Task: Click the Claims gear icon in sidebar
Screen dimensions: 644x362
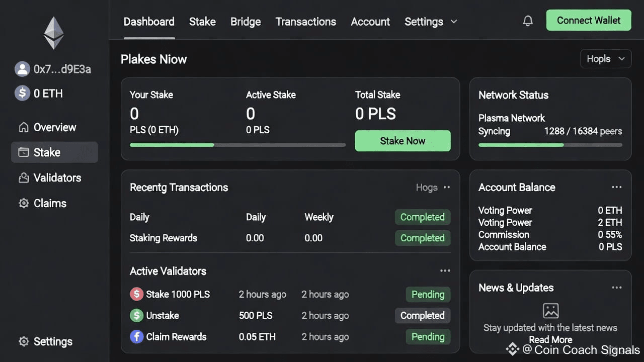Action: [x=23, y=204]
